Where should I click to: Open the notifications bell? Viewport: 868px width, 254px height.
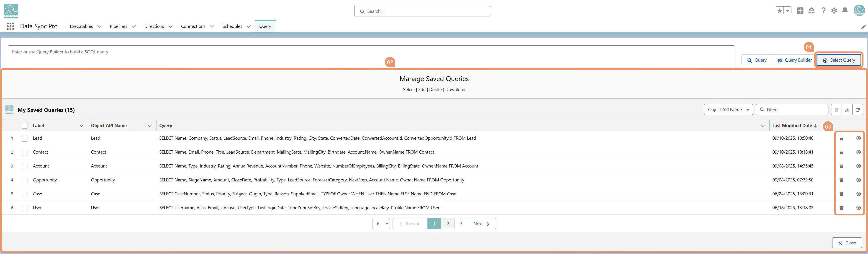point(845,11)
